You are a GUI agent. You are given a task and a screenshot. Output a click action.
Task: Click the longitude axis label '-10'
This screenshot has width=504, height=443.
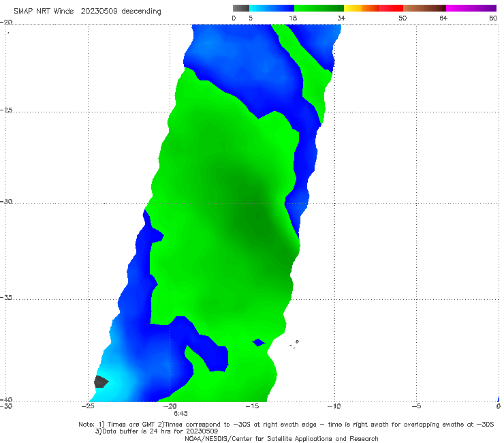(x=334, y=406)
